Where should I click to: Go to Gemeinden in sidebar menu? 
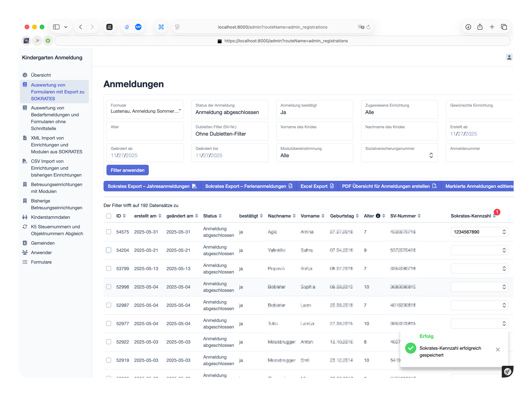tap(43, 243)
